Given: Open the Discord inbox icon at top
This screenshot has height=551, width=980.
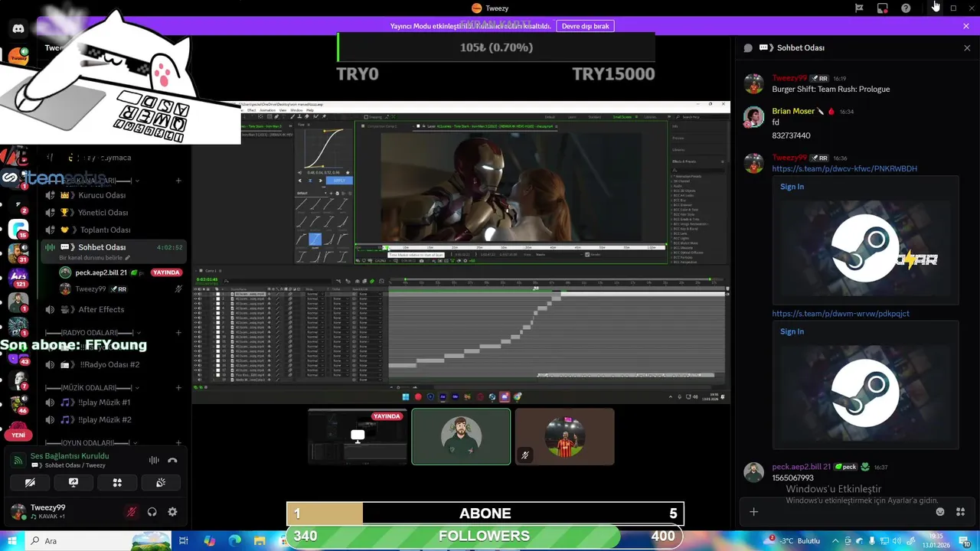Looking at the screenshot, I should (882, 8).
